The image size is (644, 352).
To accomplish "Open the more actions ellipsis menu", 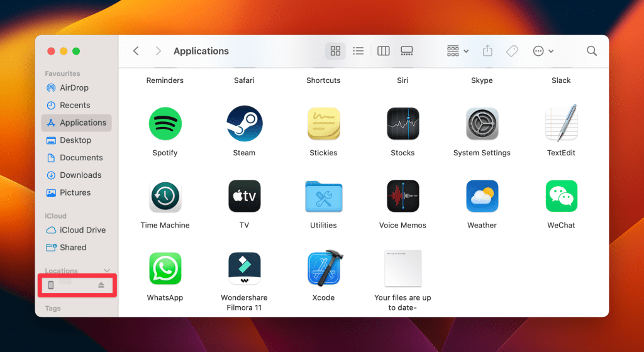I will pos(543,51).
